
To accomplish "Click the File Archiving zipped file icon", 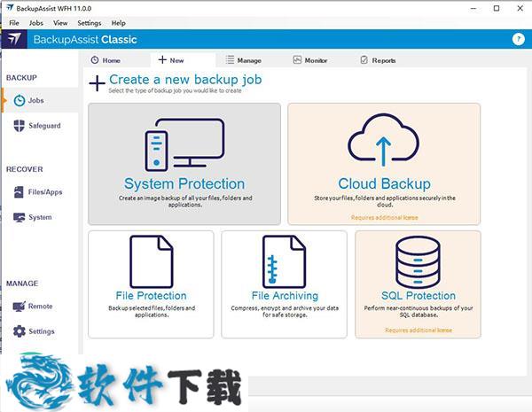I will 285,261.
